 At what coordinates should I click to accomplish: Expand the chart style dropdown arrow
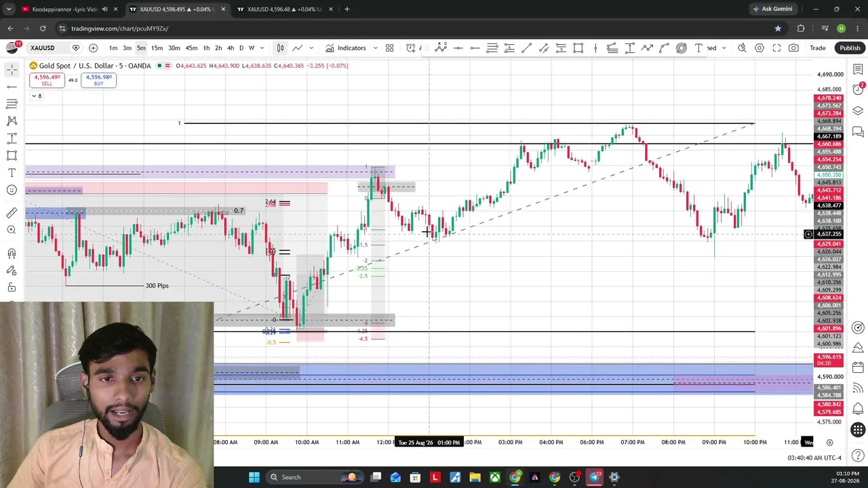pos(311,48)
